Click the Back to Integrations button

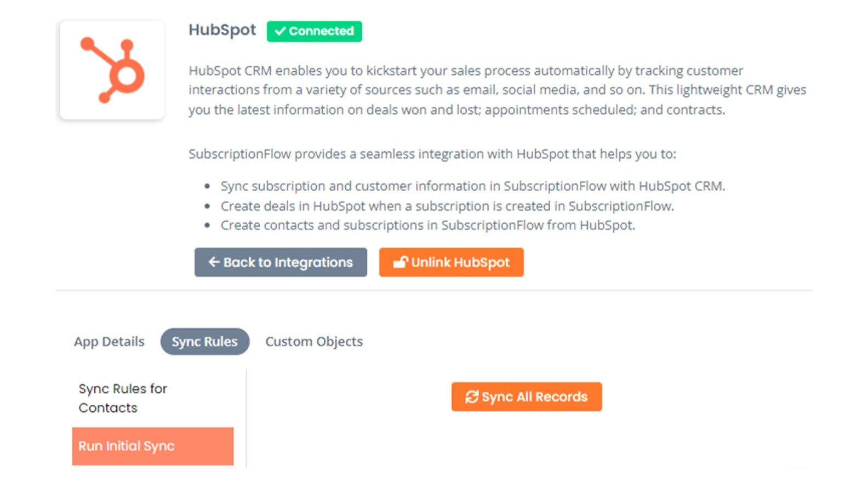pyautogui.click(x=281, y=262)
